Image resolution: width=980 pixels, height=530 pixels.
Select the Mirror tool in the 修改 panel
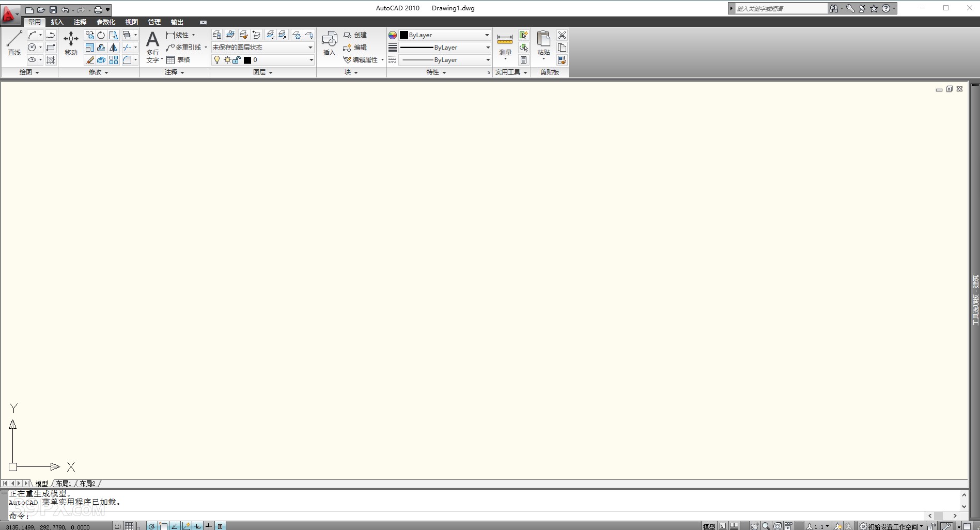click(113, 48)
